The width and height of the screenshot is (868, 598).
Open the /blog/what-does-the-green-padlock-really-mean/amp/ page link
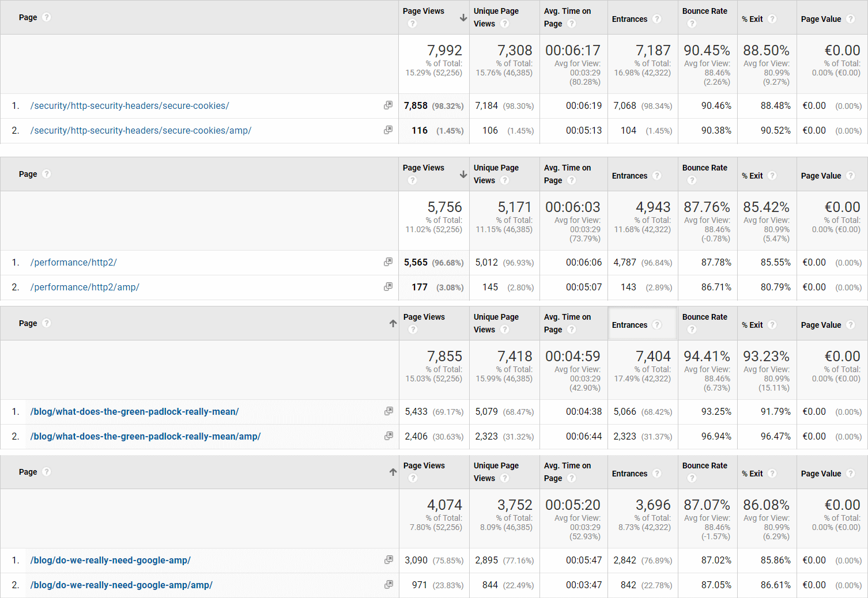145,437
